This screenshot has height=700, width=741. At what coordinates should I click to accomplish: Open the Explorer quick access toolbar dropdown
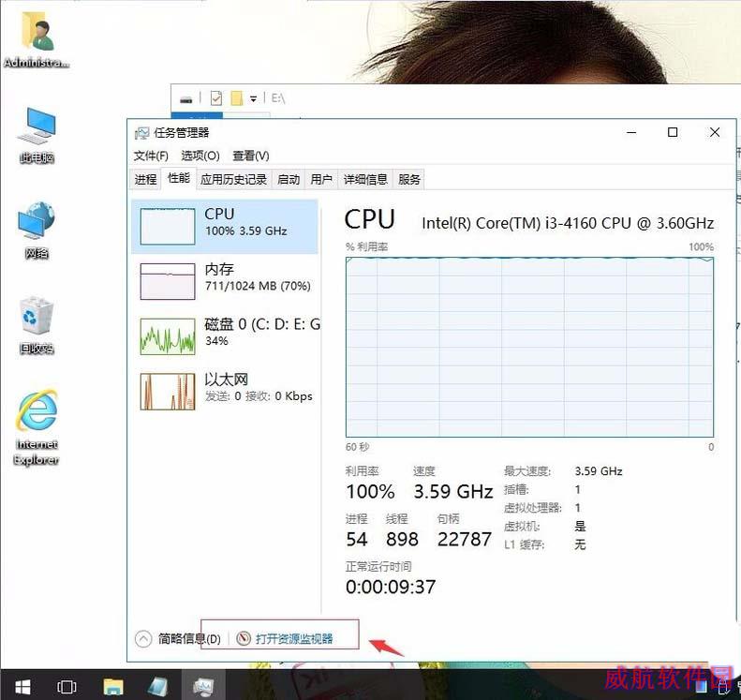point(253,98)
